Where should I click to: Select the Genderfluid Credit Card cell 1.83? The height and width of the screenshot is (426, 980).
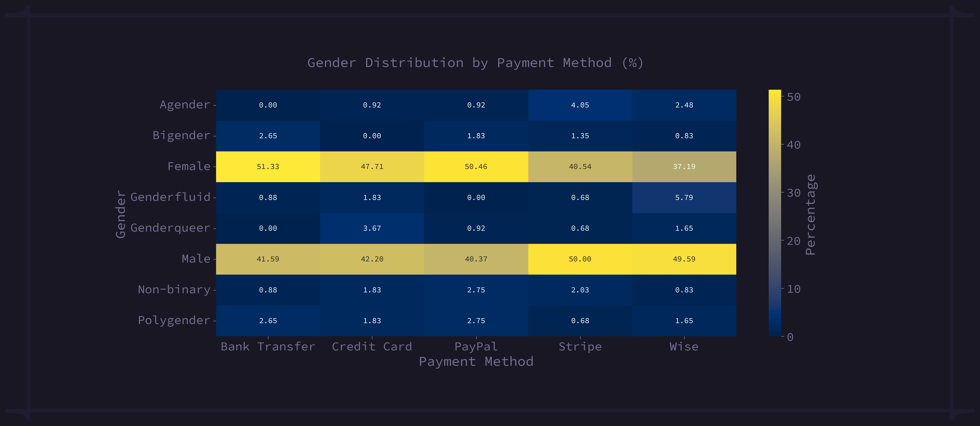coord(372,197)
